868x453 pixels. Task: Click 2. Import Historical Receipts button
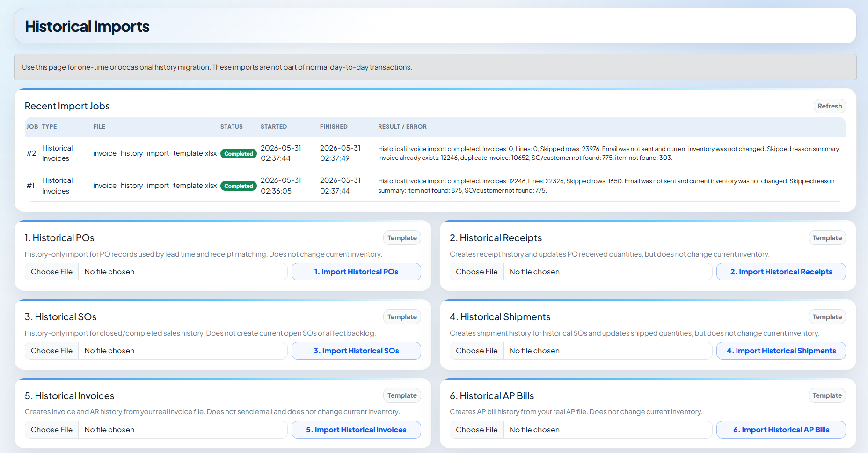pyautogui.click(x=781, y=272)
